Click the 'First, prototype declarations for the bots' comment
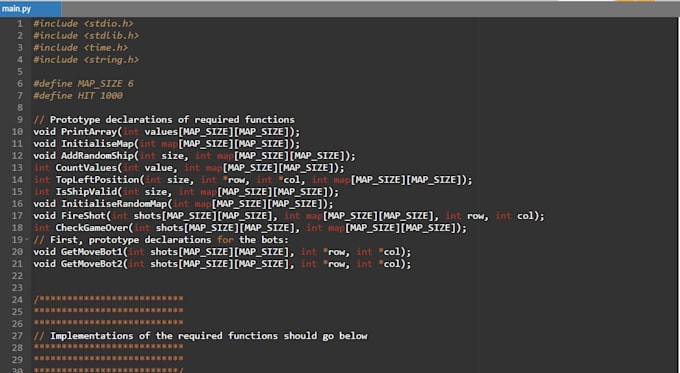The height and width of the screenshot is (373, 680). [161, 240]
